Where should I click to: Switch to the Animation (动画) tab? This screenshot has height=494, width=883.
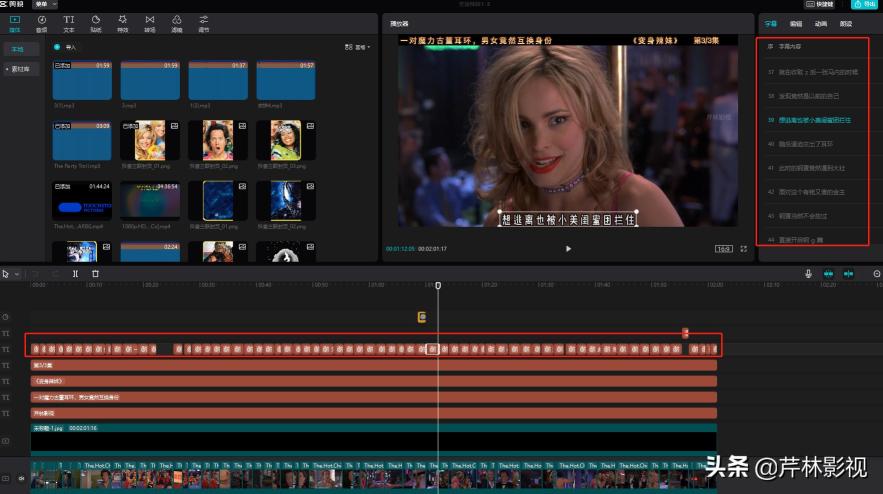(820, 24)
